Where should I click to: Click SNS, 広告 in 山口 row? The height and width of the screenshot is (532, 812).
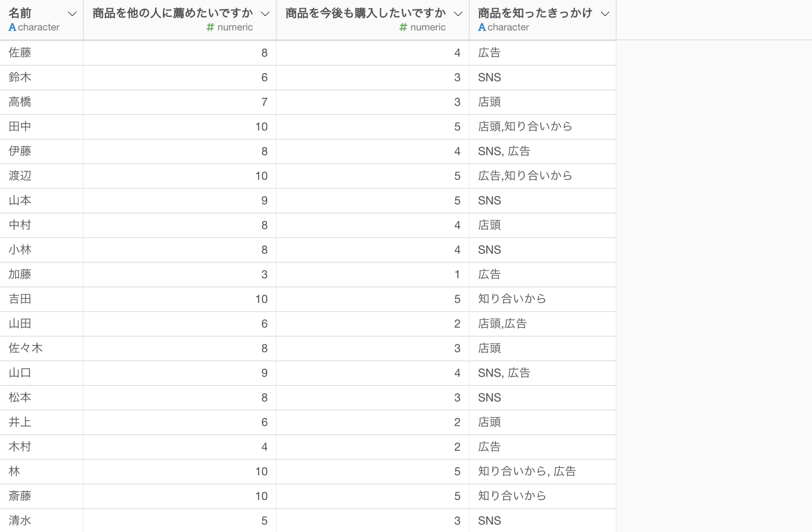[x=504, y=373]
